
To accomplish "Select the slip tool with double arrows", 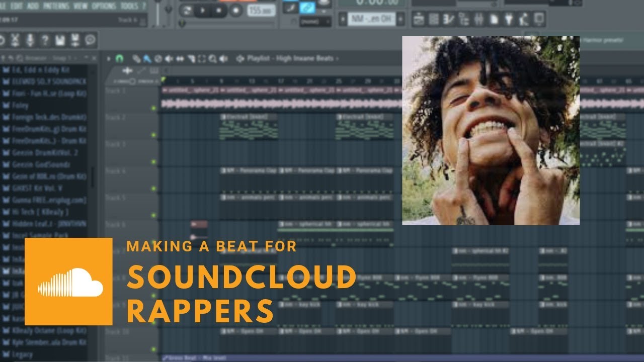I will (180, 58).
